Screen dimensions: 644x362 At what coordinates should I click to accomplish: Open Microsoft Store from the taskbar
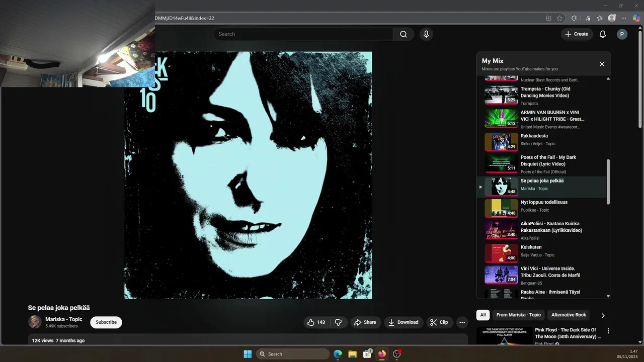click(367, 354)
